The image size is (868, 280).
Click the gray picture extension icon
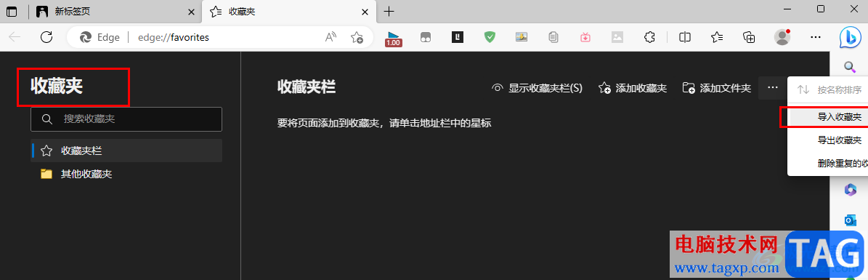[x=617, y=37]
